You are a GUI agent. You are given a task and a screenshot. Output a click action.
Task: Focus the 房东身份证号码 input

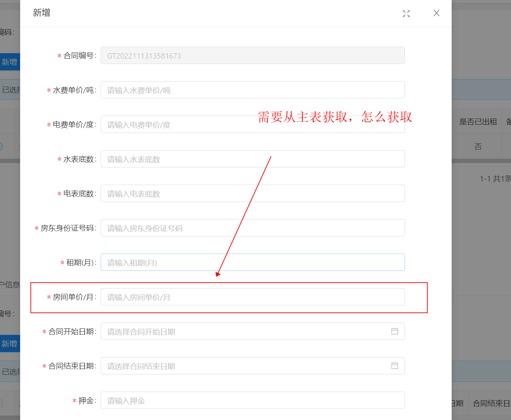tap(252, 228)
